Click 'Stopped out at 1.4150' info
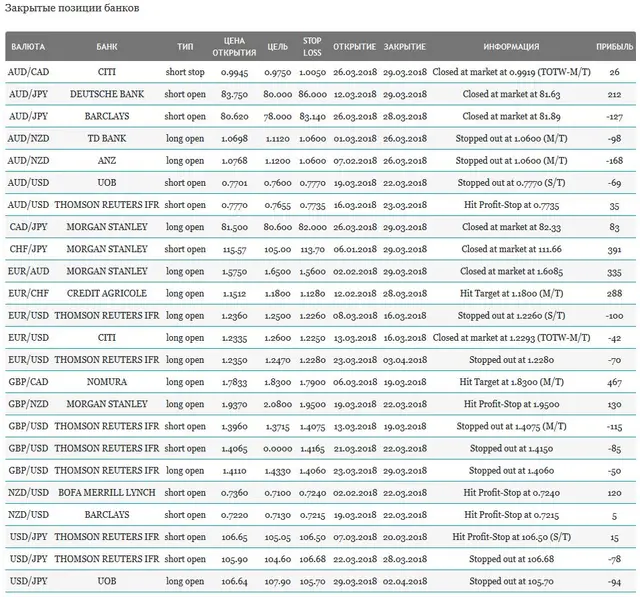The height and width of the screenshot is (597, 640). pos(511,448)
